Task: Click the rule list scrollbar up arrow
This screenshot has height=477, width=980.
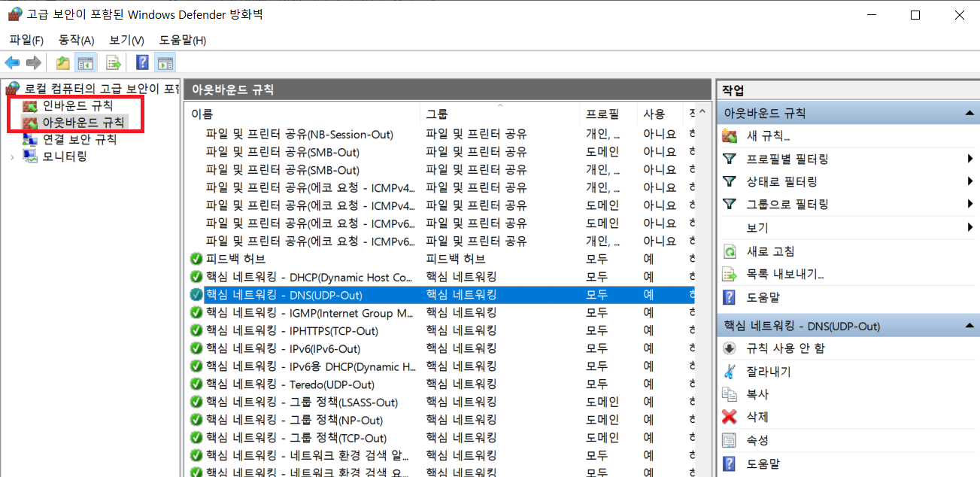Action: pos(702,113)
